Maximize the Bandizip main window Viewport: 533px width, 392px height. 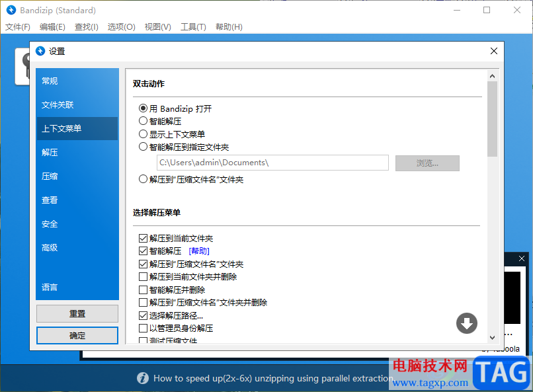click(487, 10)
